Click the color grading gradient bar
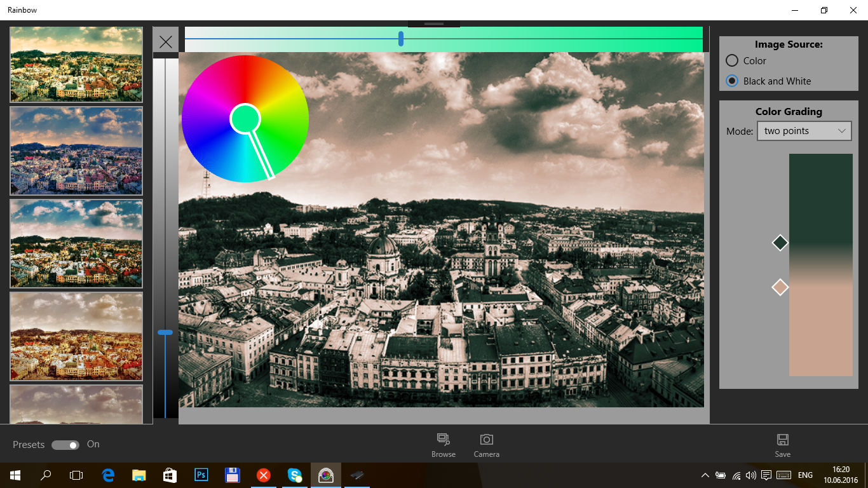This screenshot has width=868, height=488. pyautogui.click(x=821, y=265)
